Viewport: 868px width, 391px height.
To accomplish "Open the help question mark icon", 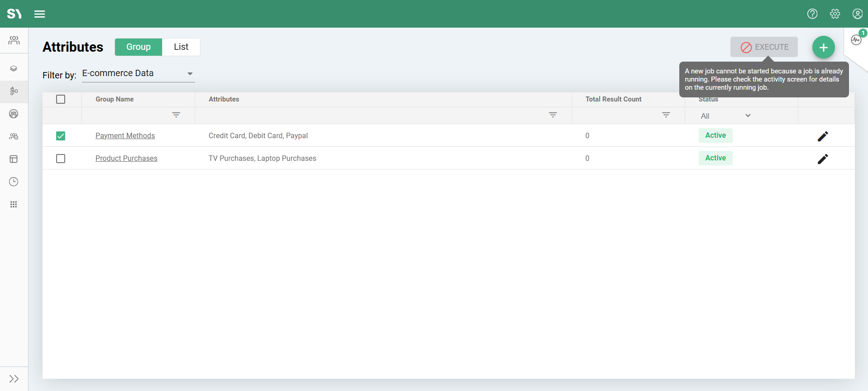I will (812, 14).
